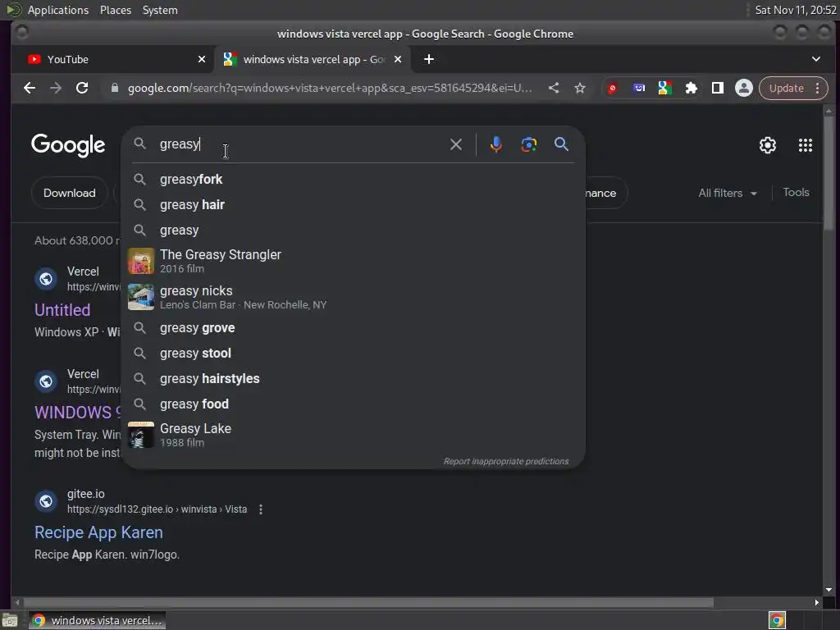Choose the greasy stool suggestion
Viewport: 840px width, 630px height.
click(354, 353)
